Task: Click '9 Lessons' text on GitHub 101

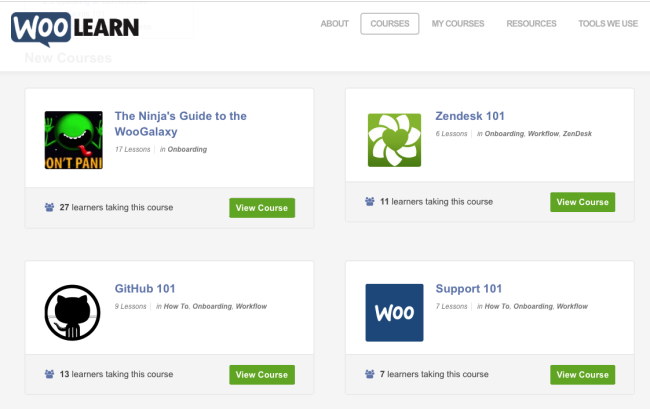Action: point(131,306)
